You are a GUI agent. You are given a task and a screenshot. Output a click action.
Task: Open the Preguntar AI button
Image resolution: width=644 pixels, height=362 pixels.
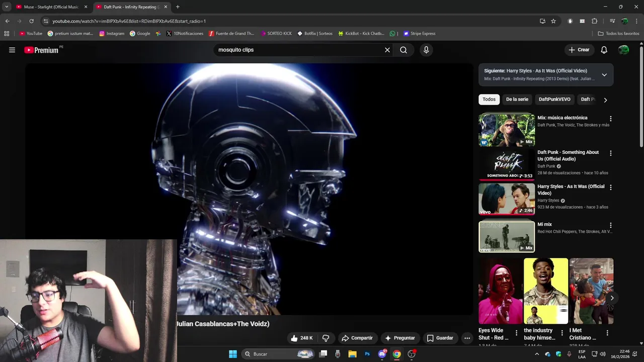[x=400, y=338]
